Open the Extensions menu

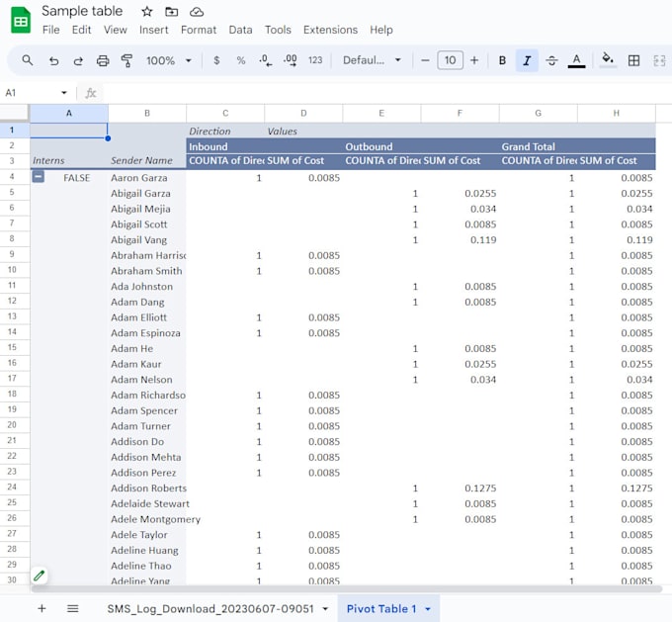point(330,30)
